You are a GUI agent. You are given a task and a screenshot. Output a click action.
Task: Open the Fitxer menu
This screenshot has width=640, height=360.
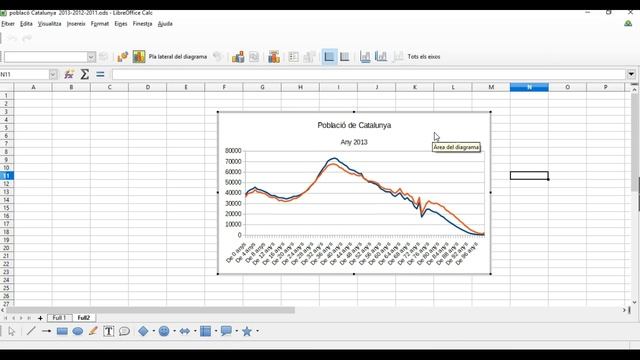[x=8, y=24]
